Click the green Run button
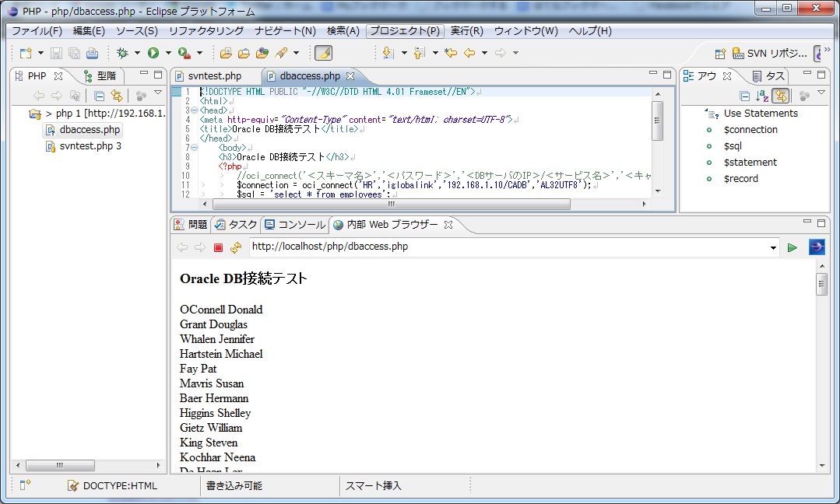Screen dimensions: 840x504 (x=153, y=53)
